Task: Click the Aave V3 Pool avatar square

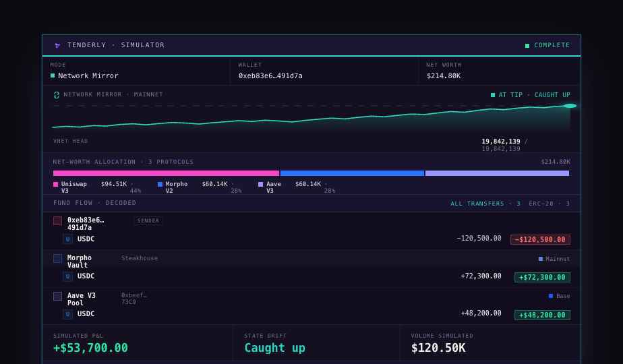Action: click(x=57, y=297)
